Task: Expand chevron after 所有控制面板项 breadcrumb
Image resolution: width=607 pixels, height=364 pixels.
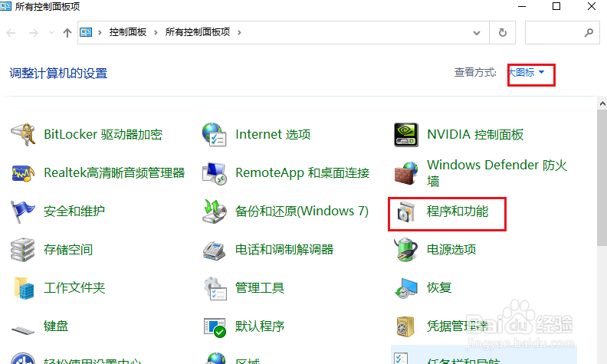Action: pos(239,32)
